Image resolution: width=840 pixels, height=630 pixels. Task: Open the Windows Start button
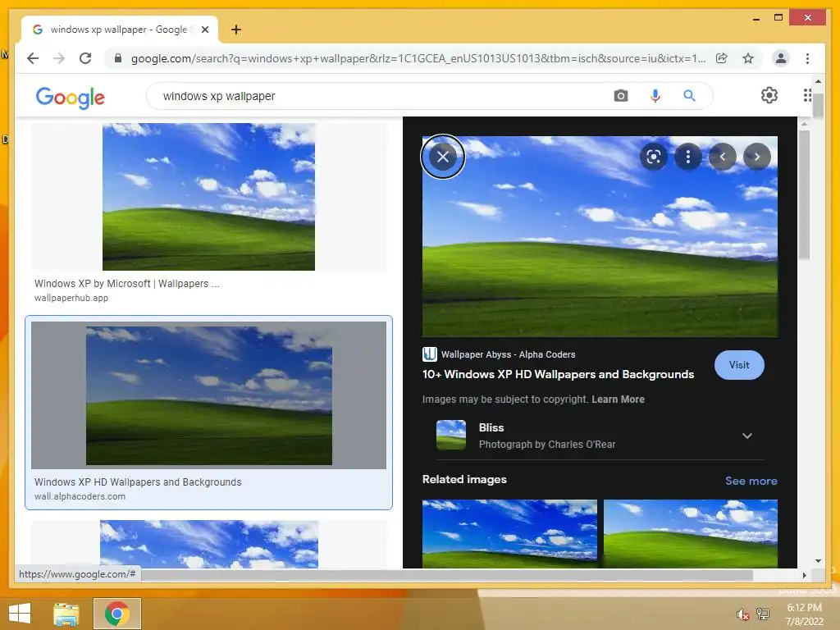[x=20, y=614]
